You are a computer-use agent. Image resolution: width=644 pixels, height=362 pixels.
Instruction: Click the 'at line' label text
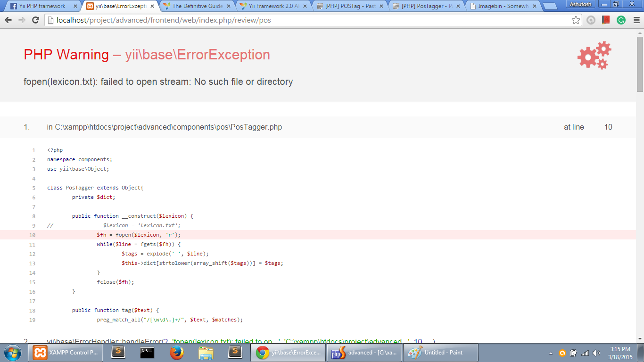574,127
